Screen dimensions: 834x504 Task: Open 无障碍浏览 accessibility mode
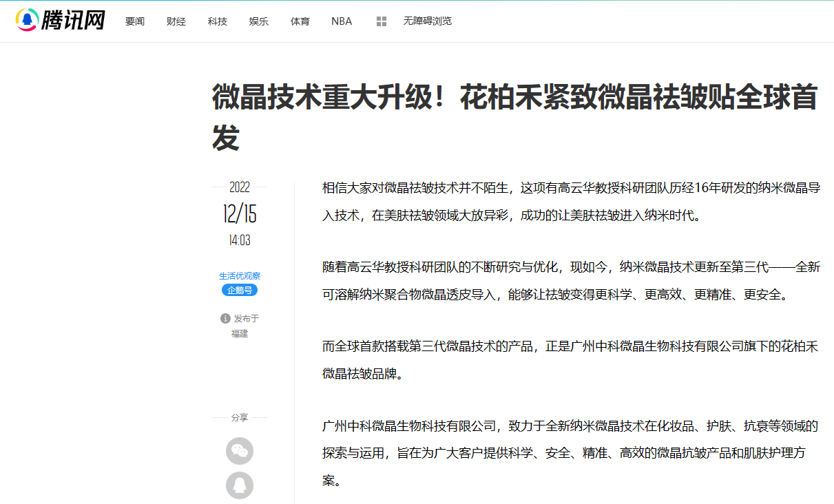tap(428, 21)
